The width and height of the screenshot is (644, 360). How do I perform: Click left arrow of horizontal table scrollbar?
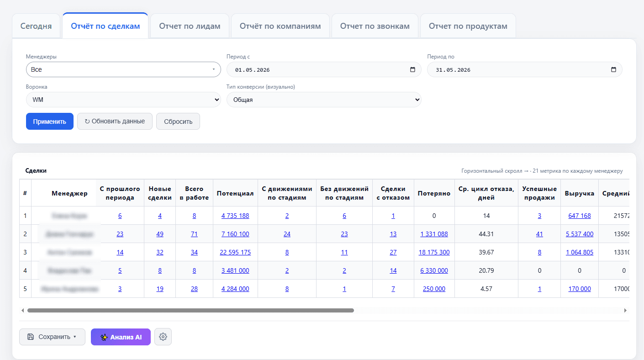click(23, 310)
